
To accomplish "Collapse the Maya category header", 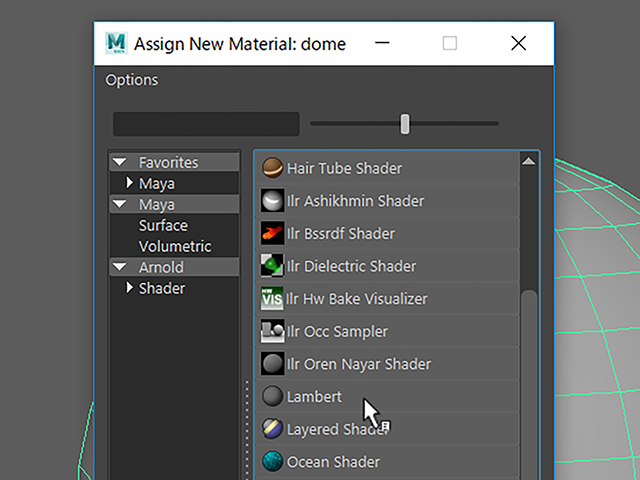I will [120, 204].
